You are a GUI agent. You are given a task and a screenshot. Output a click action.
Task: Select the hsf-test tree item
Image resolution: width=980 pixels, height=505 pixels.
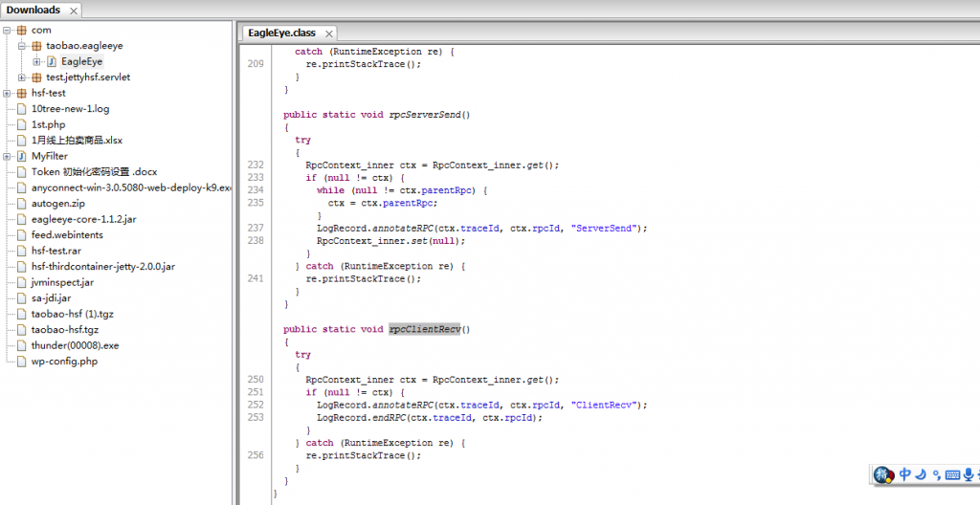click(x=49, y=93)
